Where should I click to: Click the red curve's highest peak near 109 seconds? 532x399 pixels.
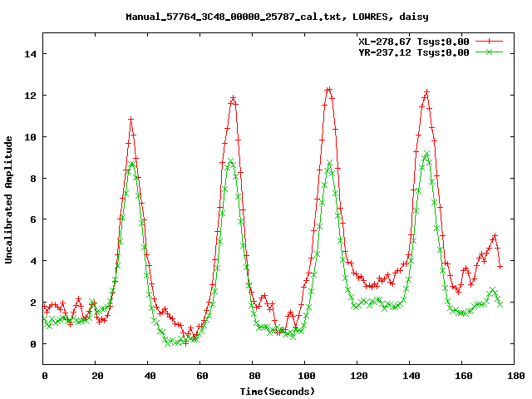coord(328,90)
